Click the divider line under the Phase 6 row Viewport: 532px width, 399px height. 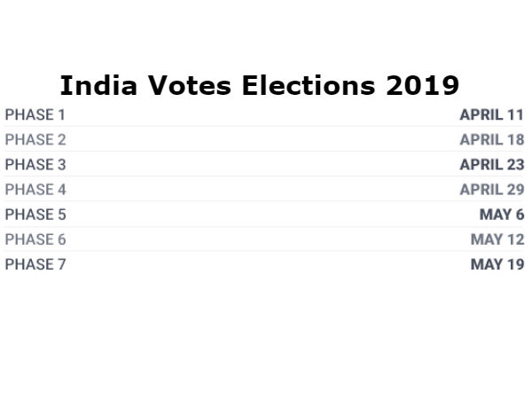(266, 251)
